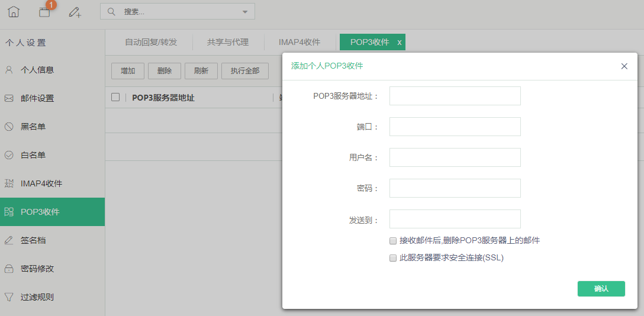Click the POP3服务器地址 column header
Screen dimensions: 644x316
coord(163,98)
